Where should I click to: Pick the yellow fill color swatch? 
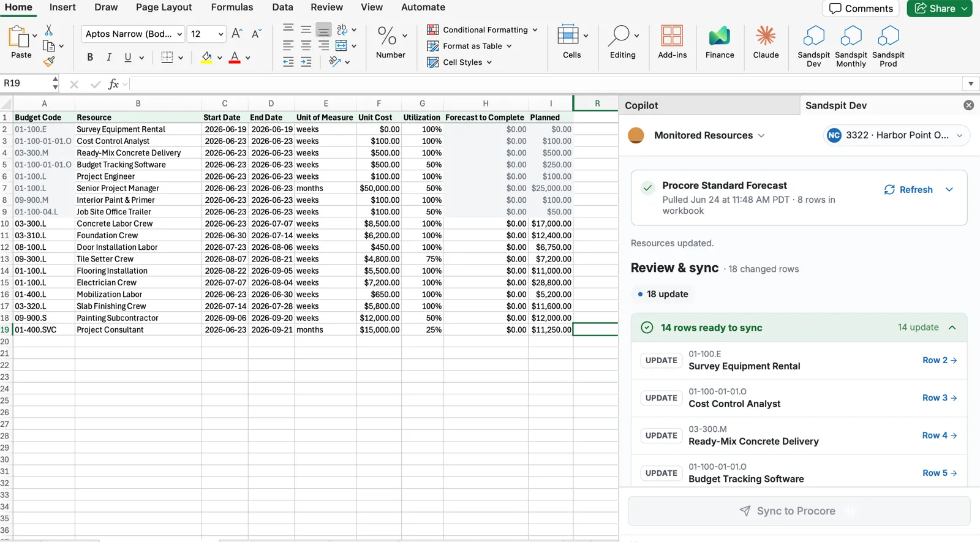(206, 58)
